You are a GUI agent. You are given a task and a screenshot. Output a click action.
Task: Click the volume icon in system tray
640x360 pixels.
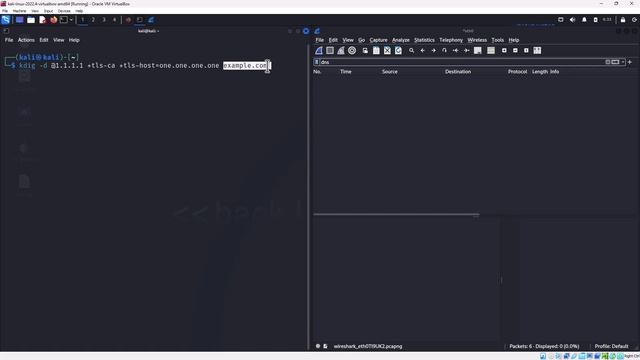pyautogui.click(x=572, y=20)
